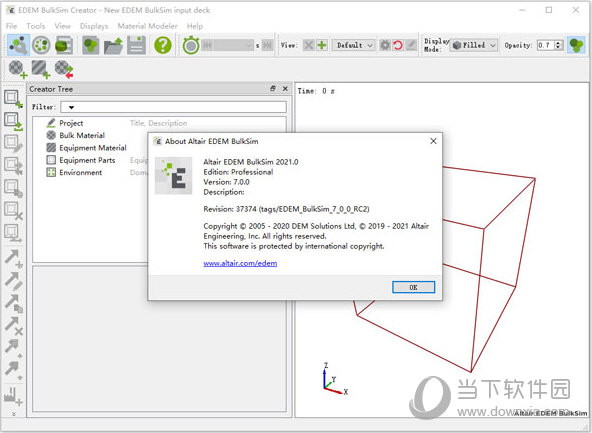
Task: Select Project in the Creator Tree
Action: [71, 123]
